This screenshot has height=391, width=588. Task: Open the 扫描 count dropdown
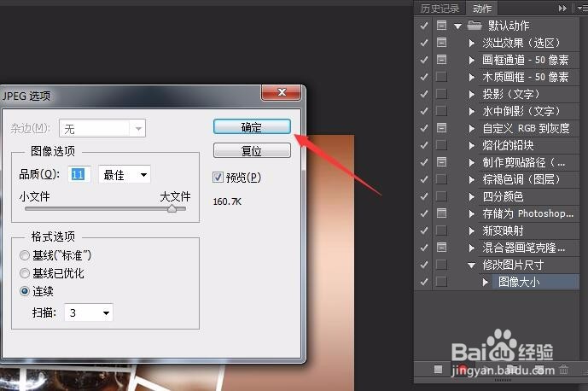tap(89, 312)
